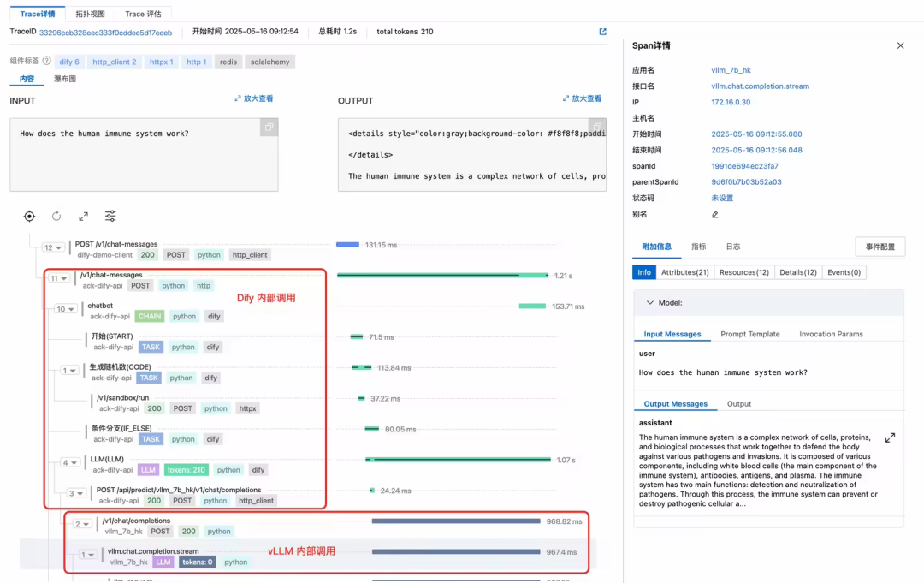
Task: Click the help icon next to 组件标签
Action: [x=46, y=62]
